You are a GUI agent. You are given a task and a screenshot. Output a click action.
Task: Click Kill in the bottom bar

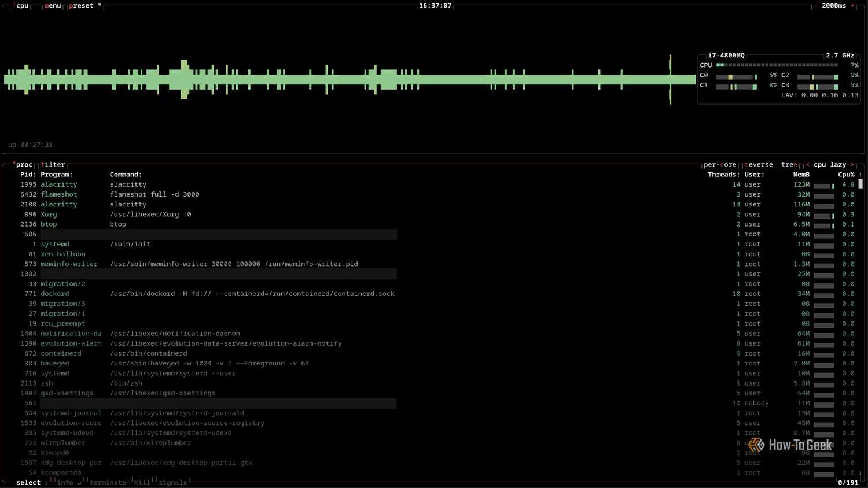(x=142, y=483)
